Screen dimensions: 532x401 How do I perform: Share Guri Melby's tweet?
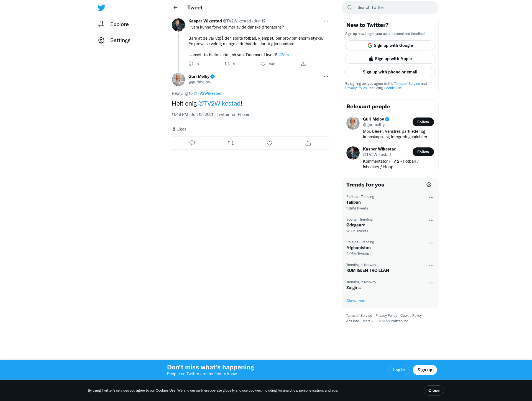pyautogui.click(x=308, y=143)
